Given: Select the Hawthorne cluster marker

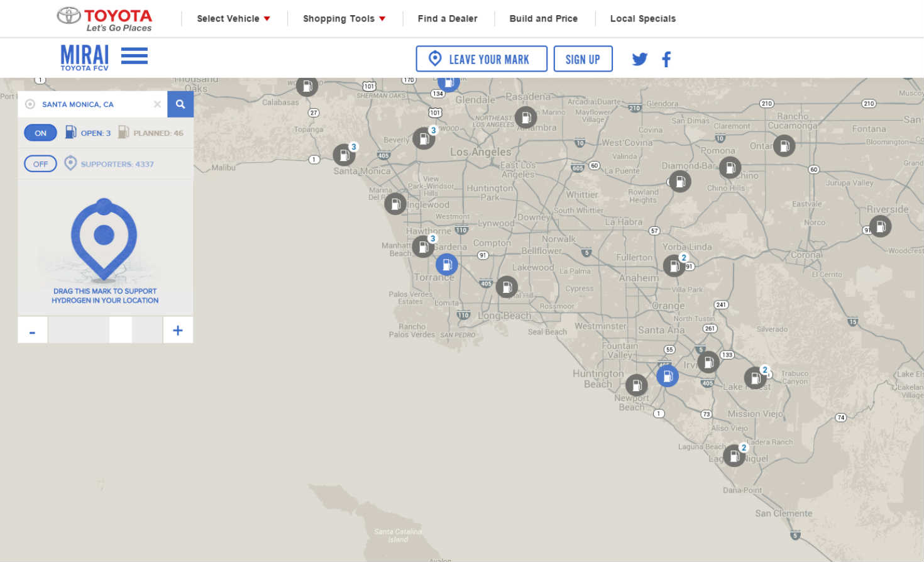Looking at the screenshot, I should click(x=424, y=246).
